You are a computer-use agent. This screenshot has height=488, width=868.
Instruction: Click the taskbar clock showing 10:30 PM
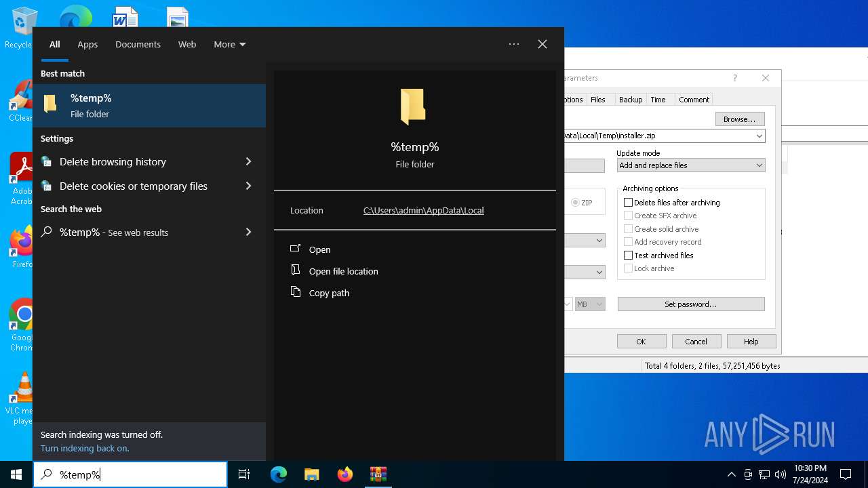(810, 474)
